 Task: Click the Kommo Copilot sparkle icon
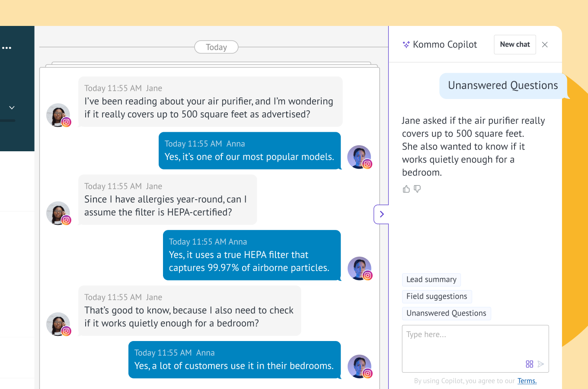pyautogui.click(x=406, y=45)
